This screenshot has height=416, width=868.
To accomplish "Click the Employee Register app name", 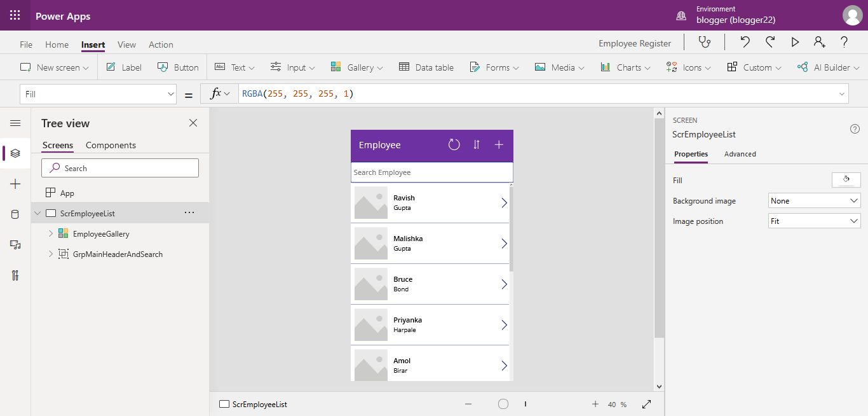I will [635, 43].
